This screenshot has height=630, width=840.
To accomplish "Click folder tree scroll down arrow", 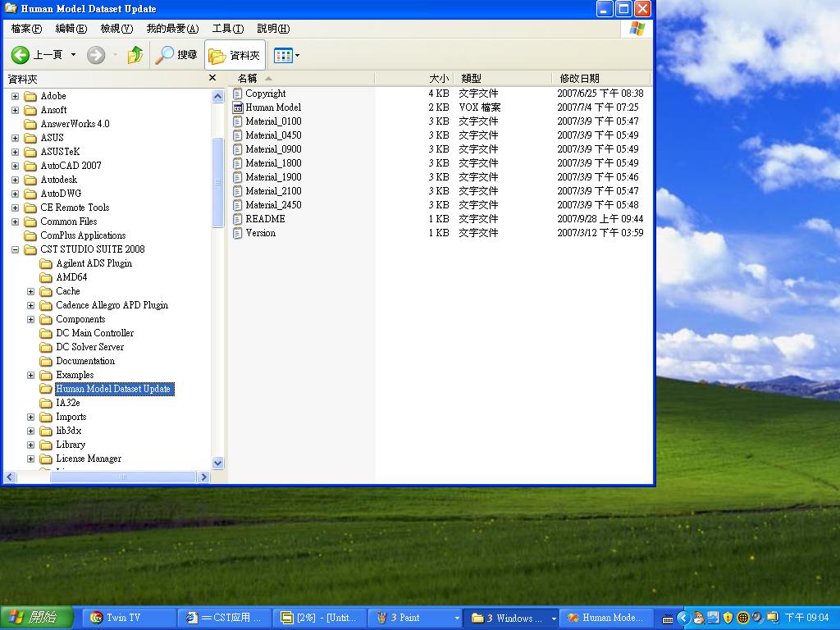I will [217, 463].
